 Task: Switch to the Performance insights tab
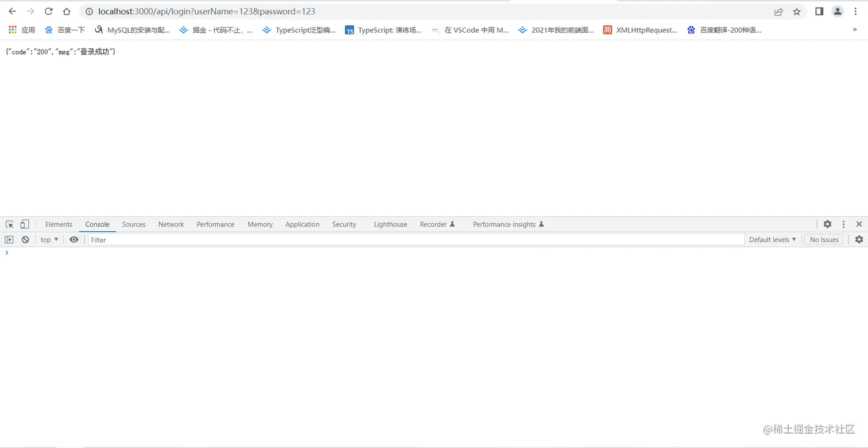coord(508,224)
